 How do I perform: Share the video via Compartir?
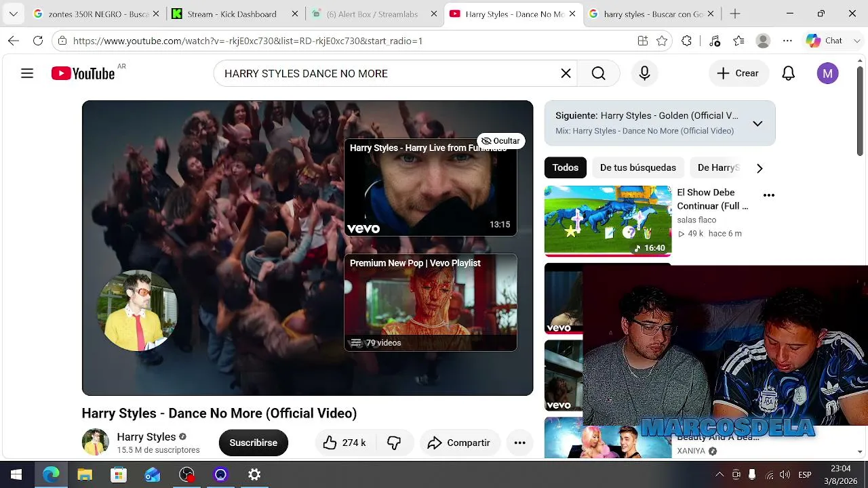tap(459, 443)
